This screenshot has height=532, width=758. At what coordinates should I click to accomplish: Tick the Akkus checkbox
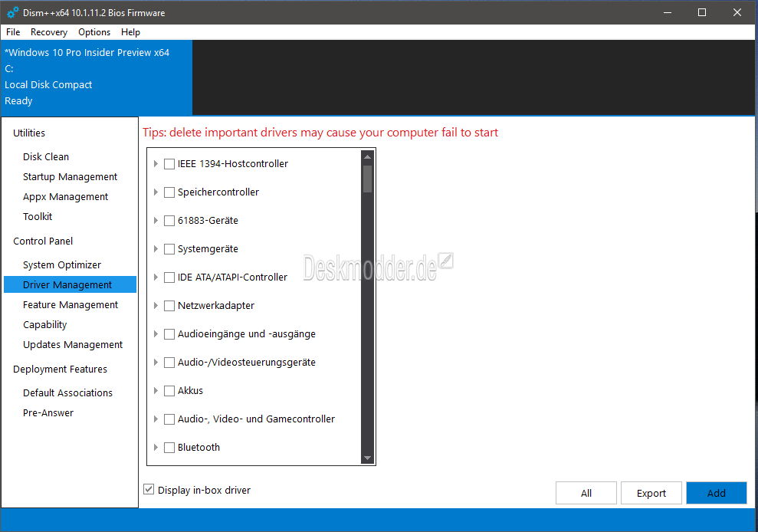(169, 391)
